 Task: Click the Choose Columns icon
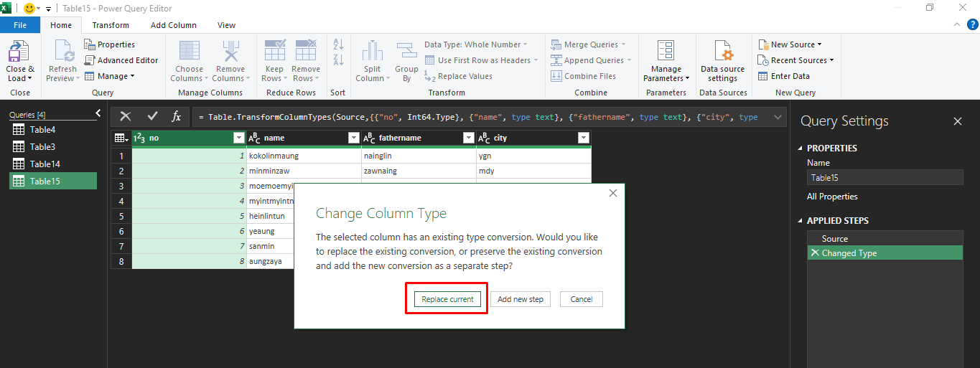[190, 52]
